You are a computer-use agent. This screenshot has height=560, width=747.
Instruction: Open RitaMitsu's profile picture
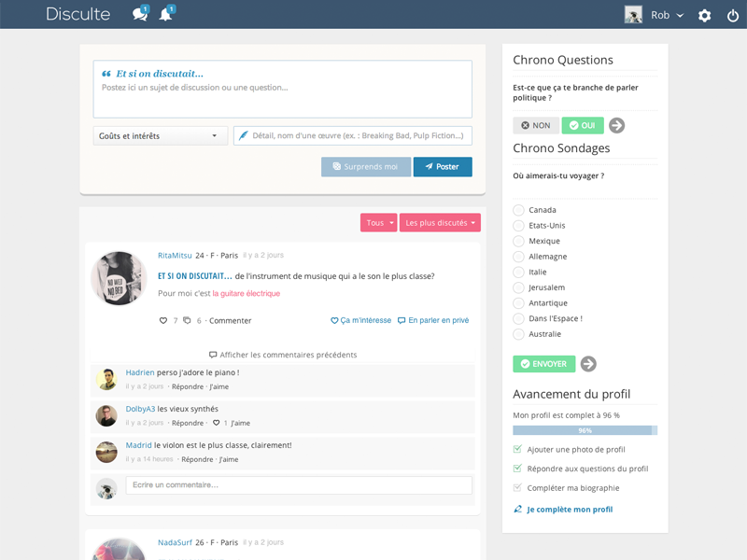(x=120, y=278)
